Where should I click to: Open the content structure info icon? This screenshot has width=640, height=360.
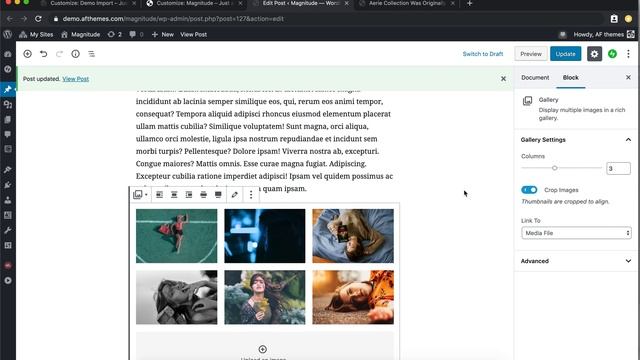76,54
